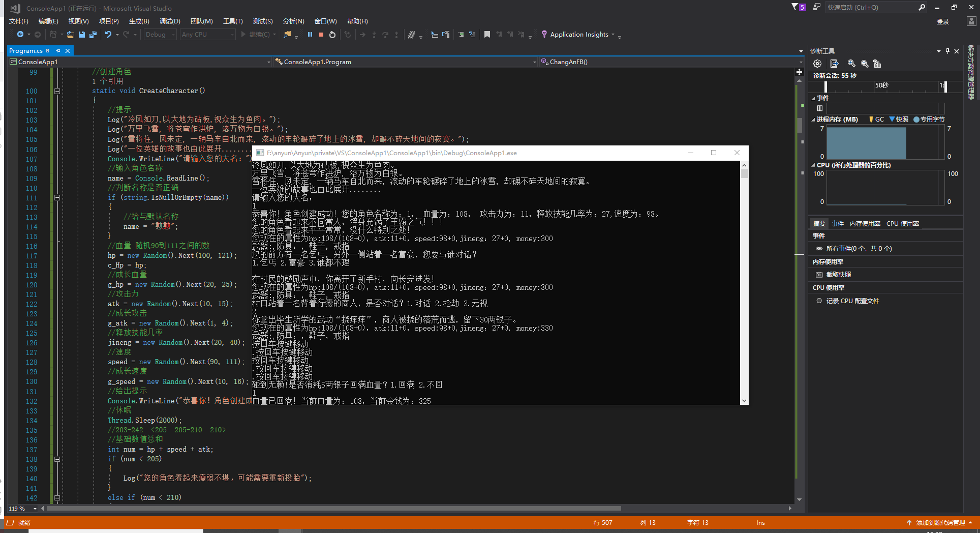980x533 pixels.
Task: Click the Open File folder icon
Action: pos(71,35)
